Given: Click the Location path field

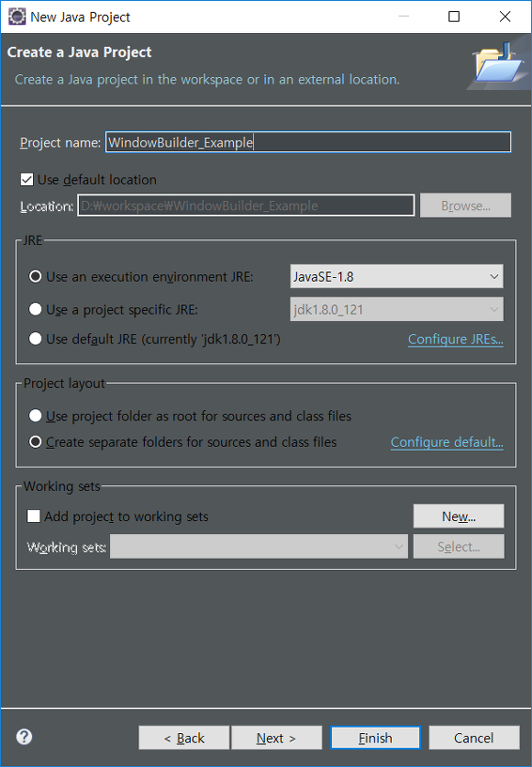Looking at the screenshot, I should tap(246, 206).
